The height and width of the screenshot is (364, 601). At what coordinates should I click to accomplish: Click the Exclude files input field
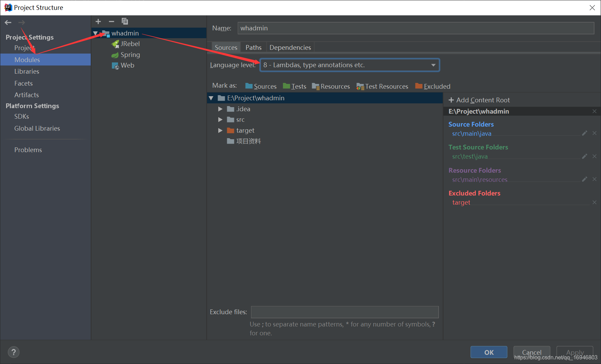coord(345,312)
